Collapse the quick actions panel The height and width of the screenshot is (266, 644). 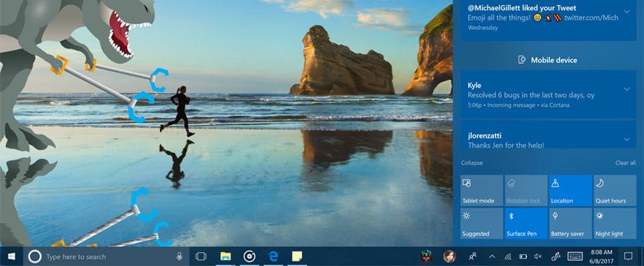(471, 163)
